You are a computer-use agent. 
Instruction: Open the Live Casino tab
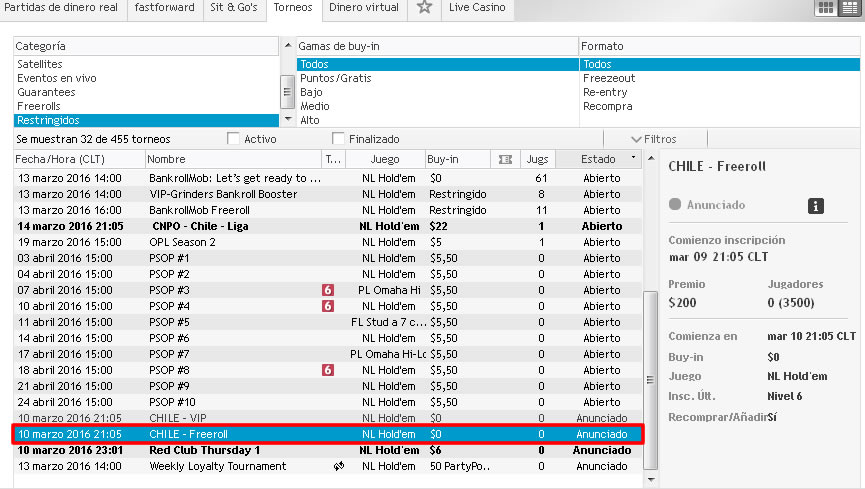click(477, 8)
